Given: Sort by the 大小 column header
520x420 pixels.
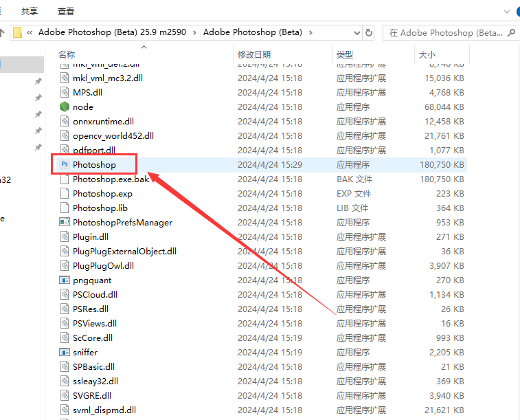Looking at the screenshot, I should (427, 54).
